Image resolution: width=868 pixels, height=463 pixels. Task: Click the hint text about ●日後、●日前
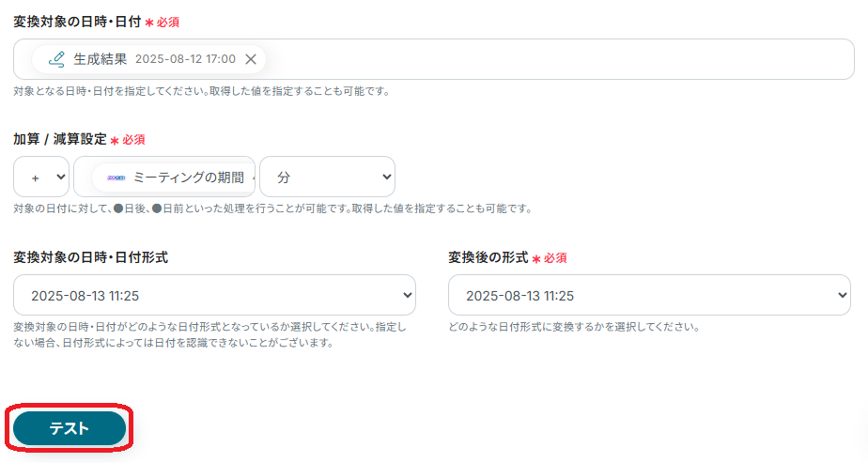tap(272, 209)
